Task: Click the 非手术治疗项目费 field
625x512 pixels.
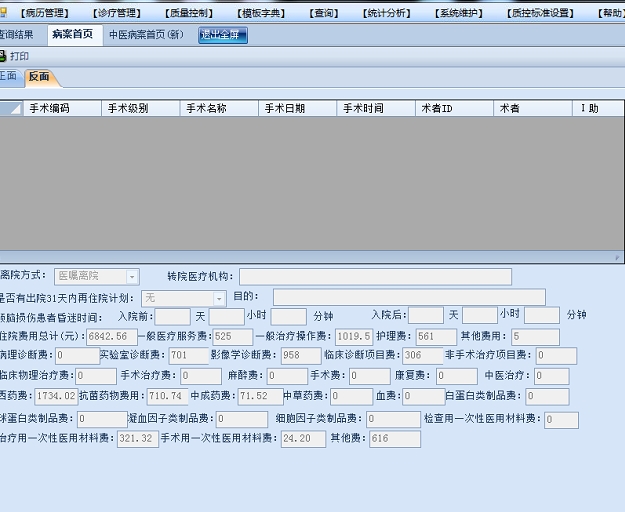Action: click(x=556, y=355)
